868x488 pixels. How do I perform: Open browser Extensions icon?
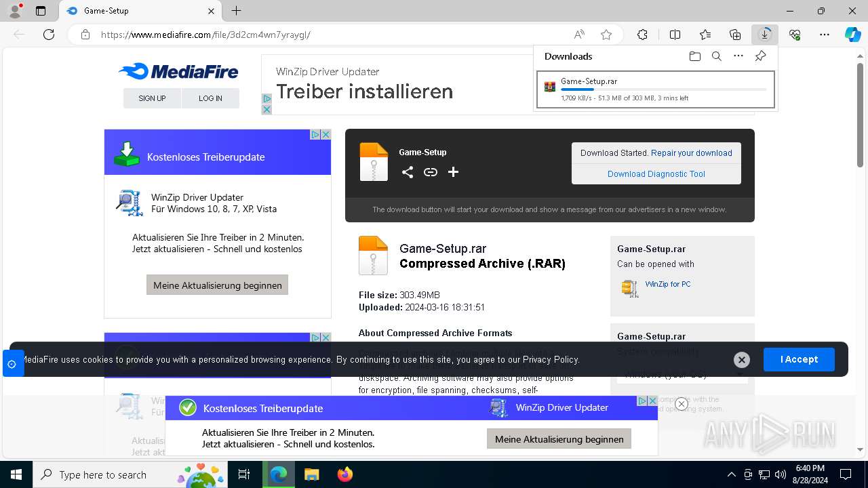(642, 35)
